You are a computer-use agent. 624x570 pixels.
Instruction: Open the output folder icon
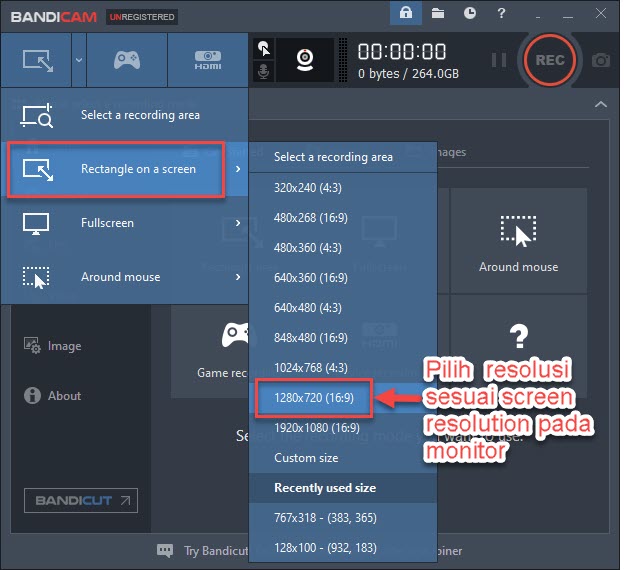point(438,13)
